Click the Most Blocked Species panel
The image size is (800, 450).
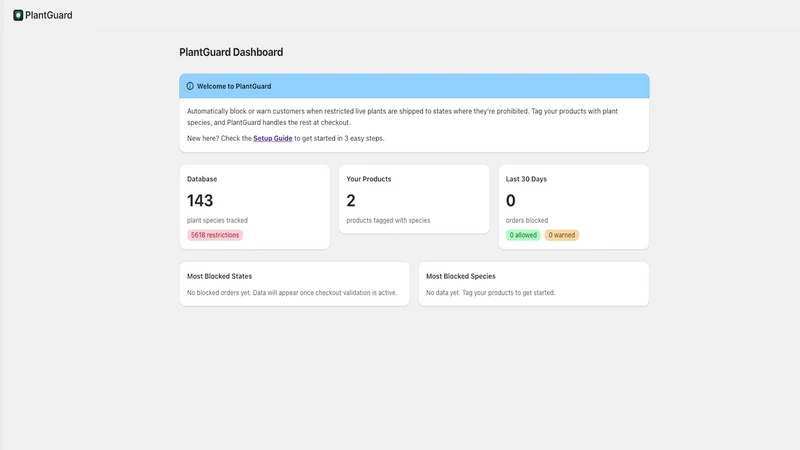[534, 284]
